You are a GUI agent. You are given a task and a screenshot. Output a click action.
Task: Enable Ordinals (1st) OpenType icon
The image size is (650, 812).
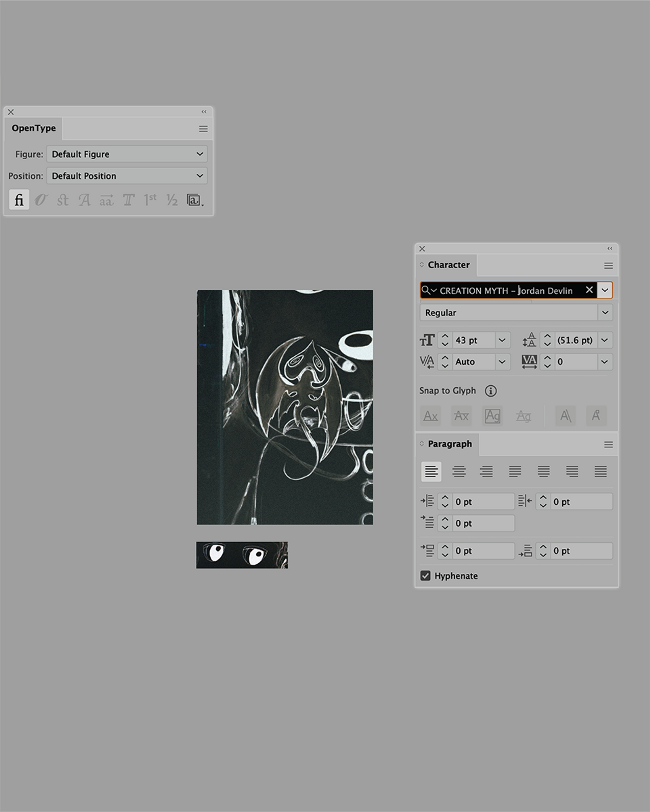(x=150, y=200)
